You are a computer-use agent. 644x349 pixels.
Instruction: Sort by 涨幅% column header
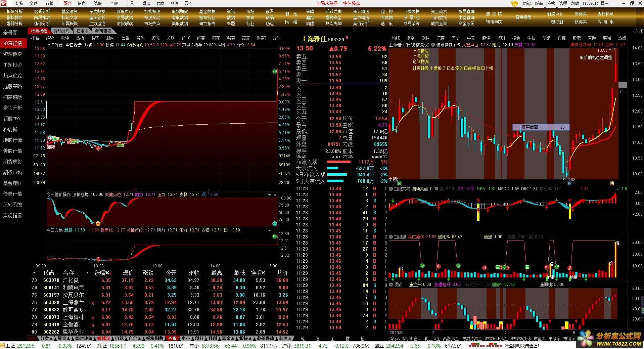coord(103,273)
